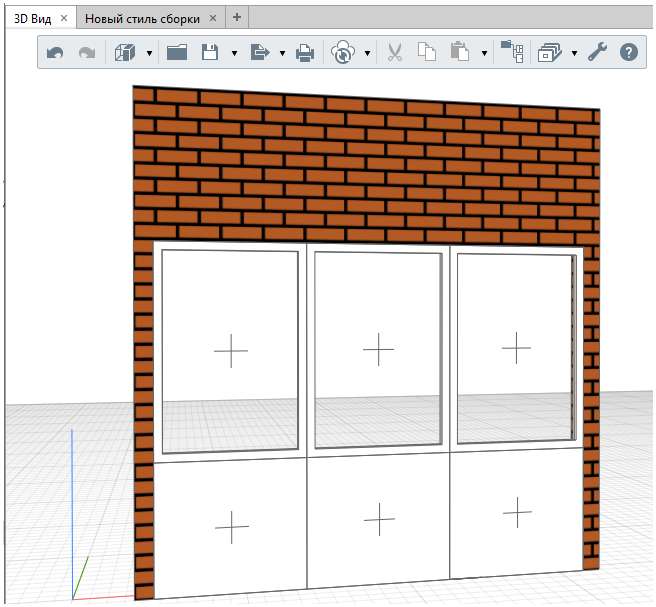Print with the printer icon
Image resolution: width=656 pixels, height=607 pixels.
[305, 53]
